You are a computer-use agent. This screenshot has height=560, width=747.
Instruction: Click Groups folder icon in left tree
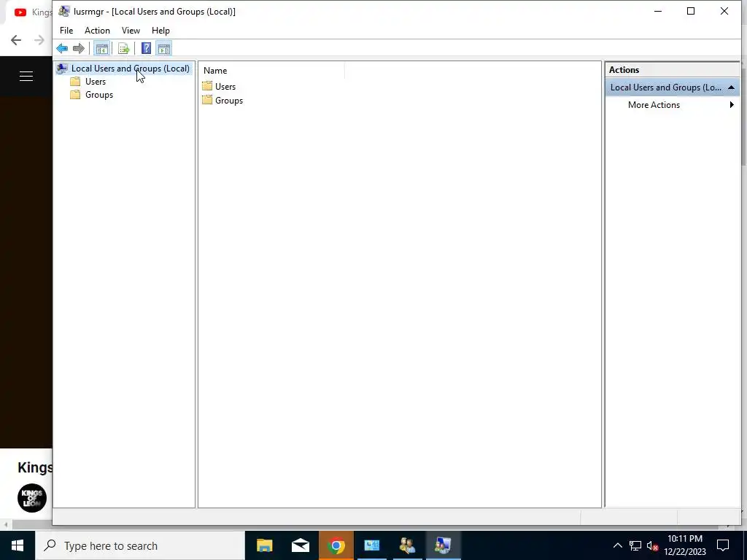pyautogui.click(x=75, y=95)
